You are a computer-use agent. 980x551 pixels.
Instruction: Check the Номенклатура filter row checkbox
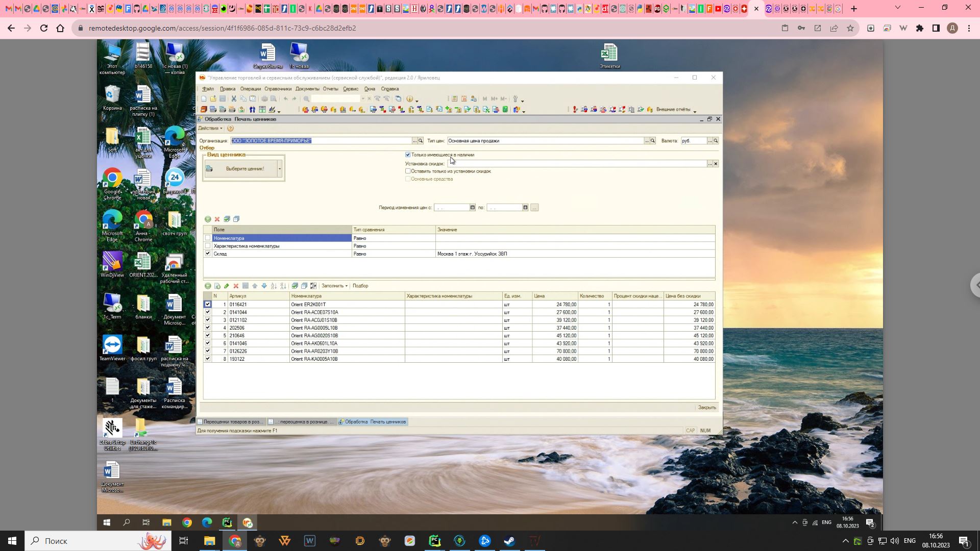[x=208, y=238]
